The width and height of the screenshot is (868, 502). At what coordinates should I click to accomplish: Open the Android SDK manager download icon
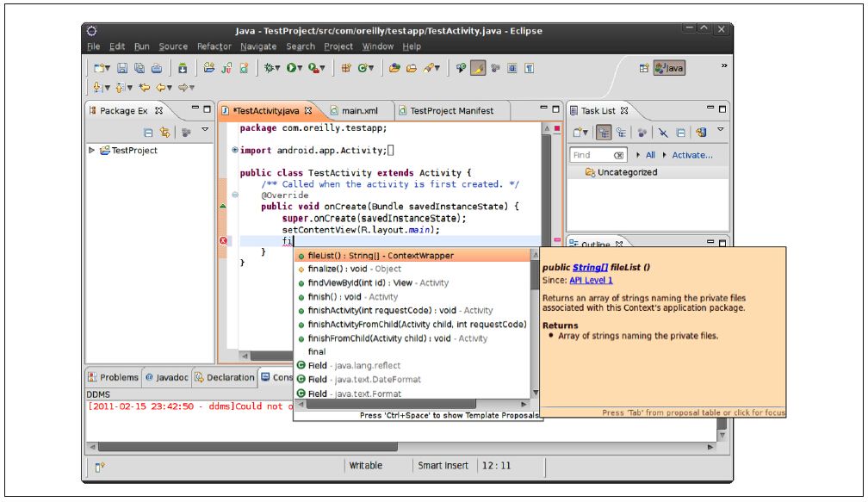[x=183, y=68]
